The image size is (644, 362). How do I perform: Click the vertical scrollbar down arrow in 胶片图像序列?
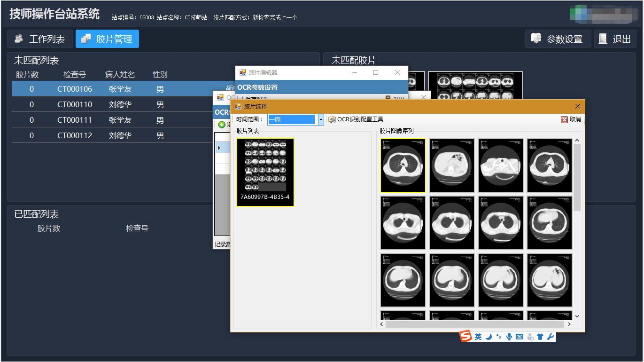click(x=577, y=316)
